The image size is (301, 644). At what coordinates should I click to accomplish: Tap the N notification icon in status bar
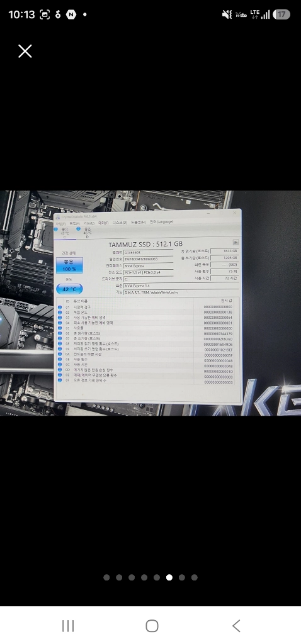[71, 14]
